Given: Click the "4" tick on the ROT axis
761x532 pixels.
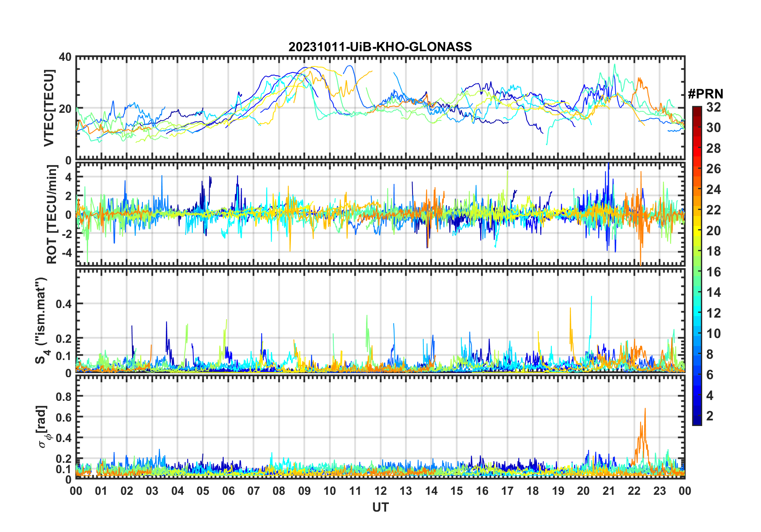Looking at the screenshot, I should tap(68, 177).
